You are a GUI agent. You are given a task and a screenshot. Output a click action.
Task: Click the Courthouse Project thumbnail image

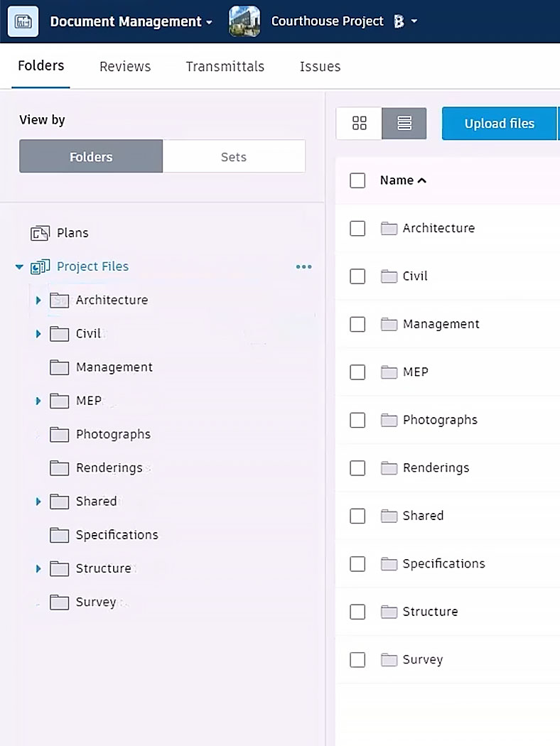[244, 21]
